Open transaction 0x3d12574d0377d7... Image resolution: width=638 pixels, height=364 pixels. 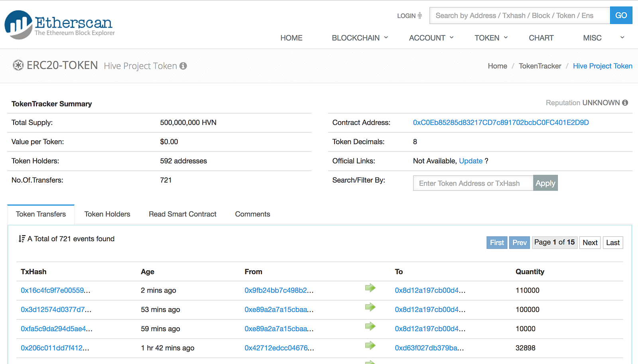coord(56,309)
